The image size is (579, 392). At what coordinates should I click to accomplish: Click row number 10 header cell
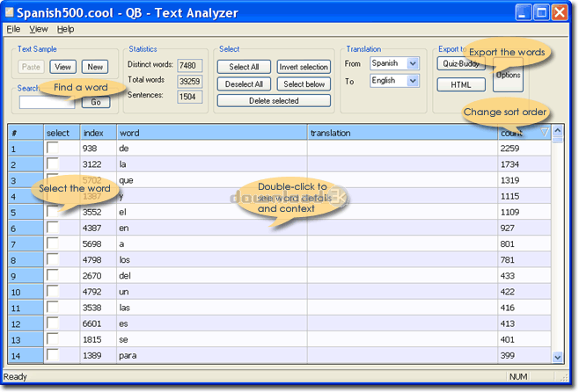26,292
